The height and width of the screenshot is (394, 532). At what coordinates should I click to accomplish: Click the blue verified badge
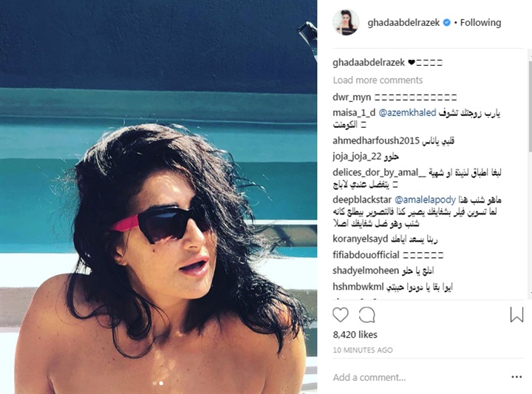click(447, 22)
